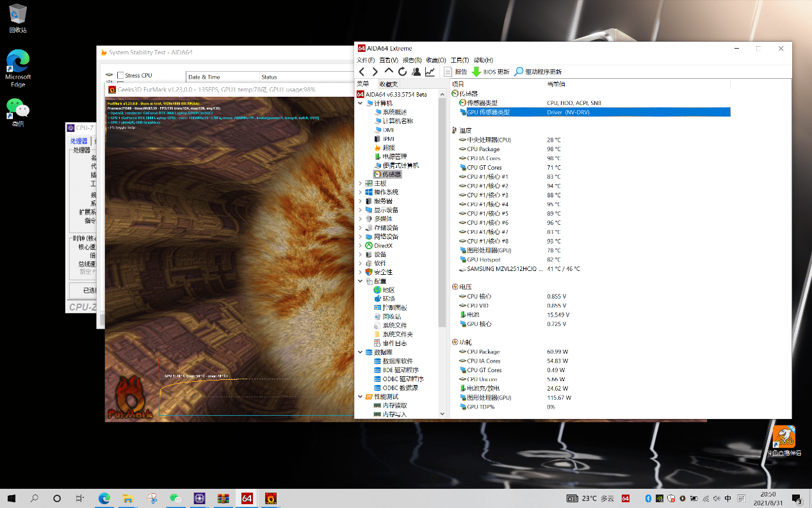Refresh the AIDA64 sensor page
The width and height of the screenshot is (812, 508).
(402, 72)
